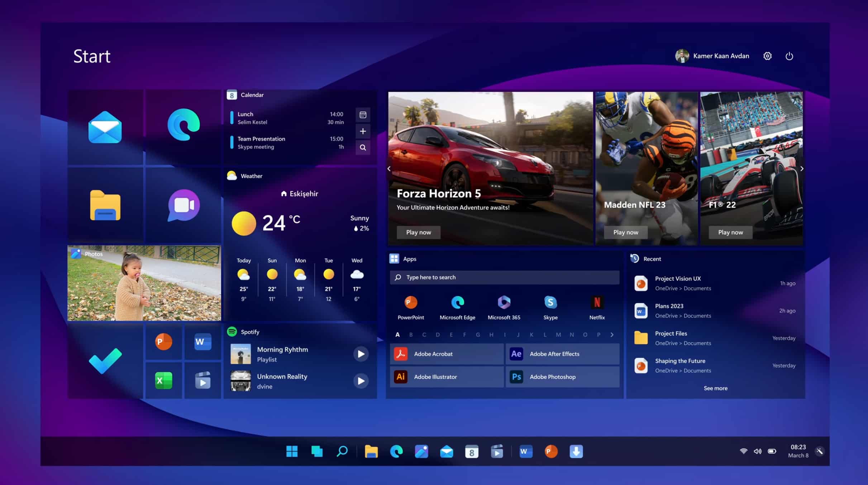The image size is (868, 485).
Task: Open the To Do checkmark tile
Action: click(x=105, y=361)
